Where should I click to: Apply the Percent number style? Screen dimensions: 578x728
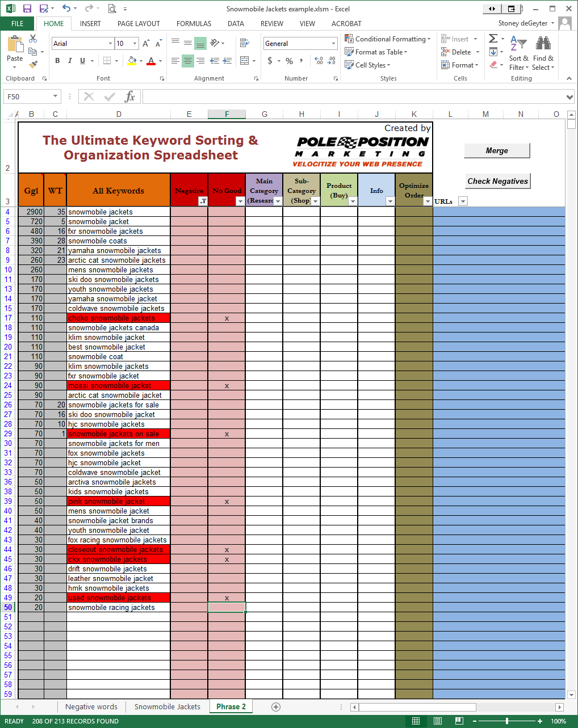pyautogui.click(x=288, y=60)
